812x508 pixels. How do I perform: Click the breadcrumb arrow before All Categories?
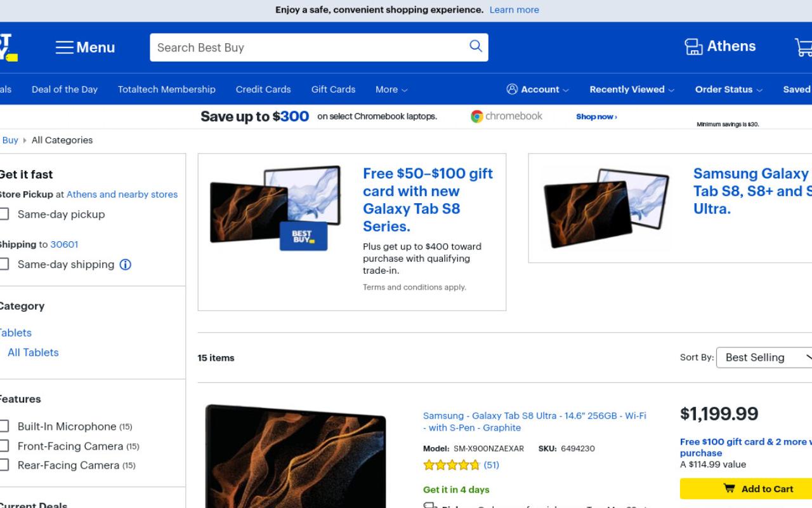tap(25, 140)
